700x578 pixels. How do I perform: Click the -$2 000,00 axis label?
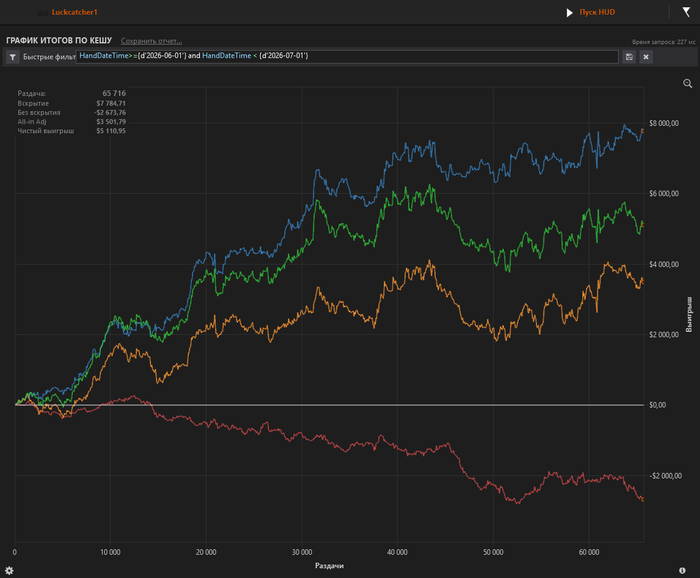coord(665,476)
